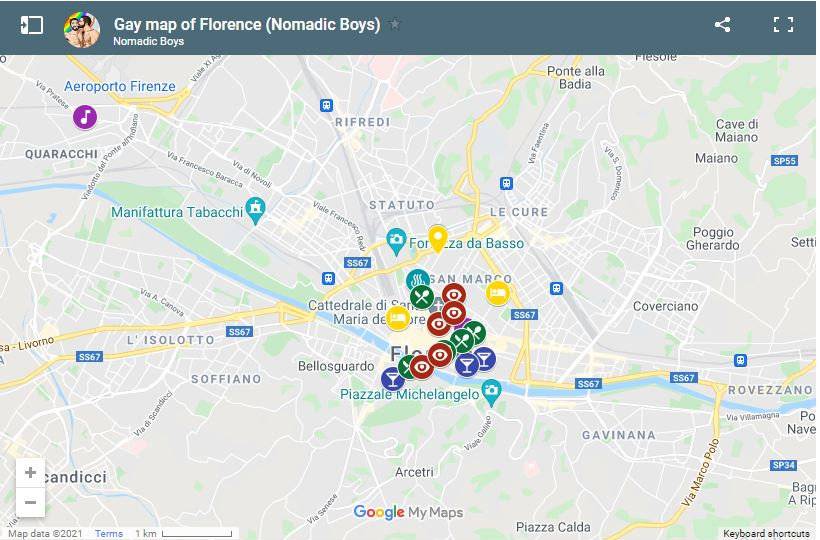Select yellow hotel marker beside San Marco
Screen dimensions: 820x540
pyautogui.click(x=497, y=293)
